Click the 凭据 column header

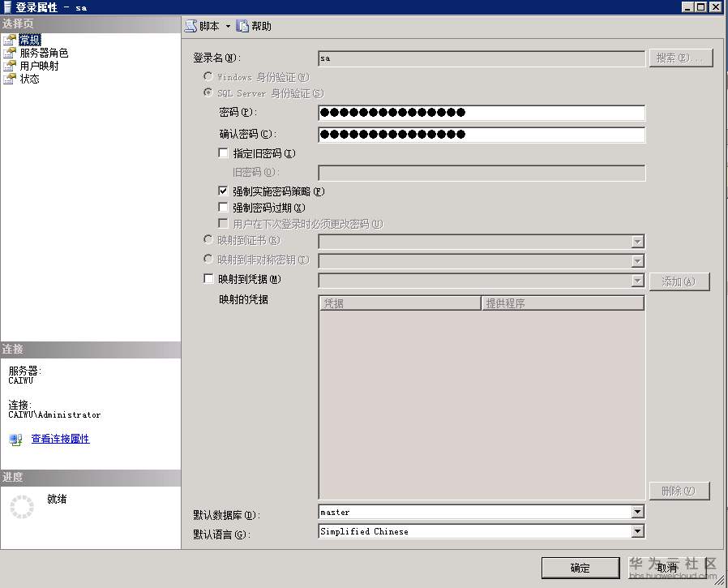(400, 303)
